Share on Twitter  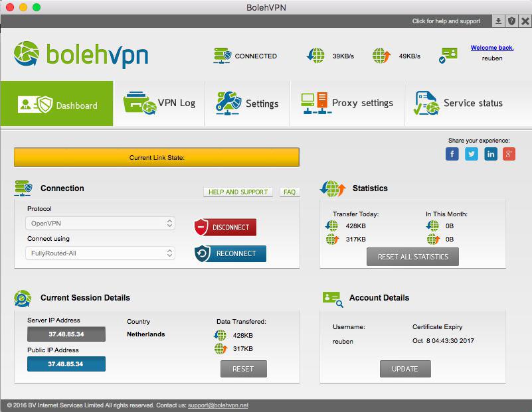click(x=472, y=154)
